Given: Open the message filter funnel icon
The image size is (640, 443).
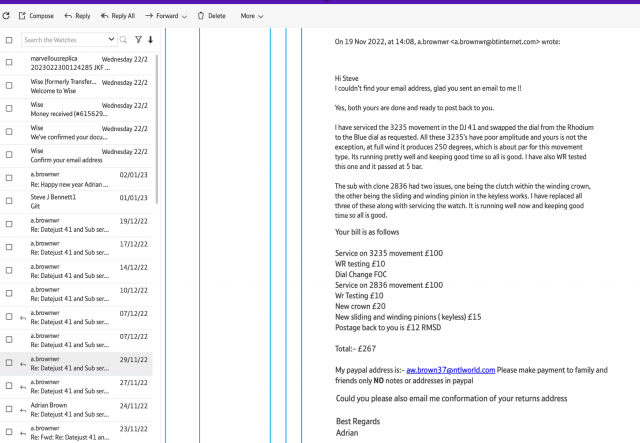Looking at the screenshot, I should (138, 40).
